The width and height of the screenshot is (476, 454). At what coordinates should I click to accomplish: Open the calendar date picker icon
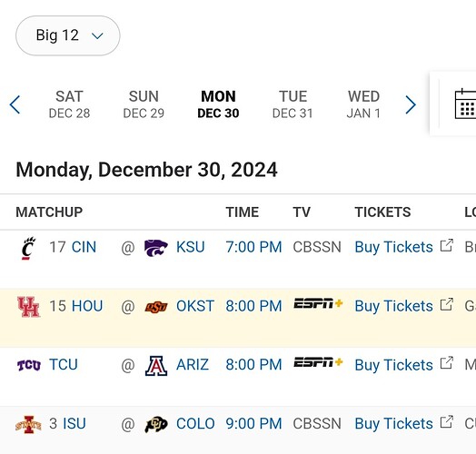[465, 104]
